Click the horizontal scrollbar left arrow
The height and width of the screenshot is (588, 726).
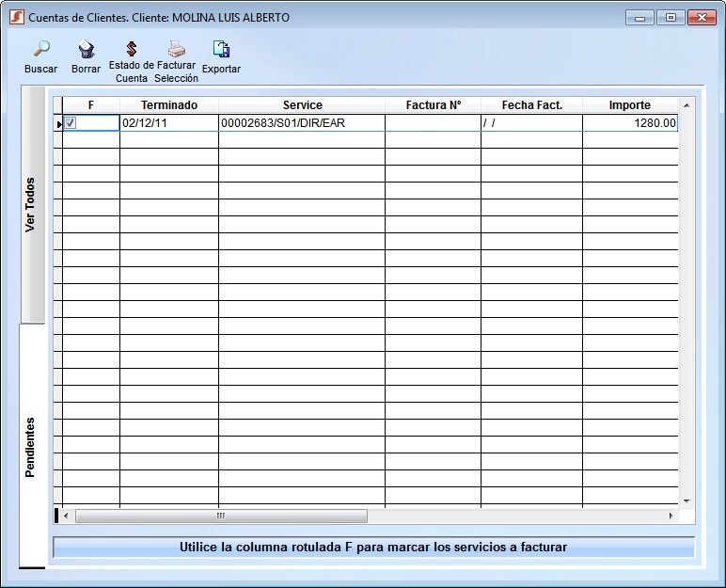tap(66, 516)
